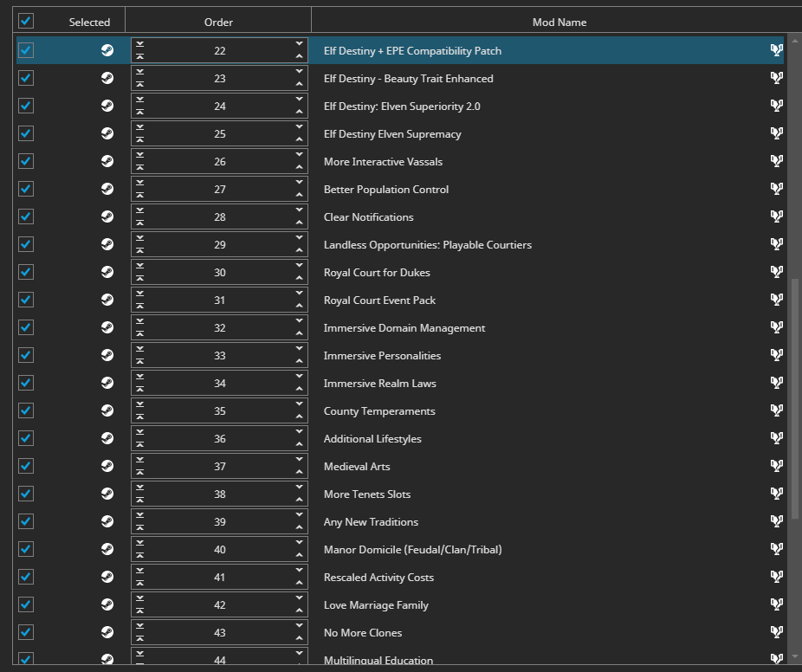Sort by the Mod Name column header
This screenshot has width=802, height=672.
(559, 22)
